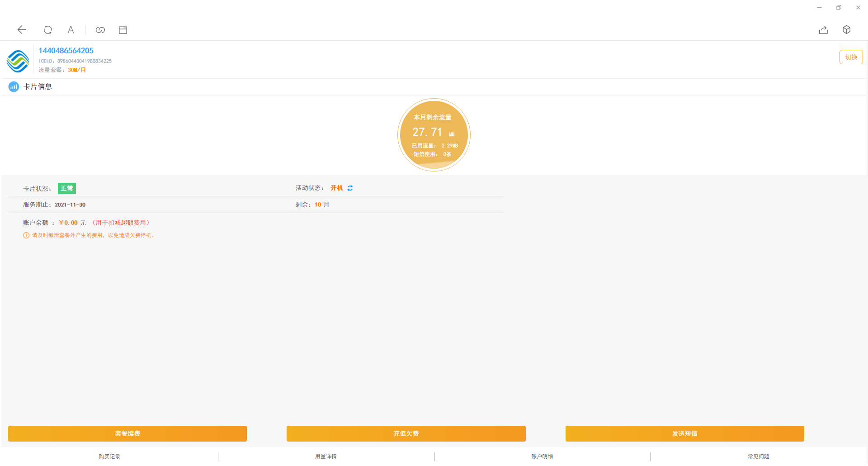Viewport: 868px width, 466px height.
Task: Click the page refresh icon
Action: 47,30
